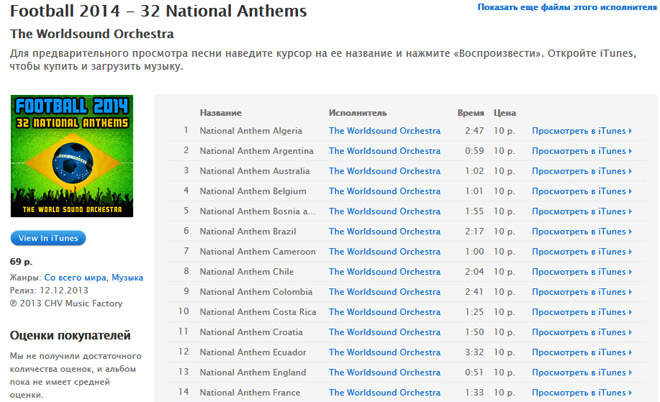Select track National Anthem France
The width and height of the screenshot is (660, 402).
250,393
